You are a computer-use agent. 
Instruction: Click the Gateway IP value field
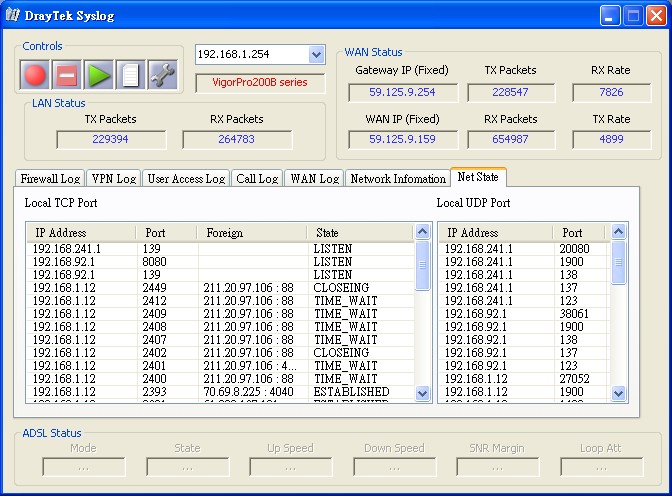point(402,93)
